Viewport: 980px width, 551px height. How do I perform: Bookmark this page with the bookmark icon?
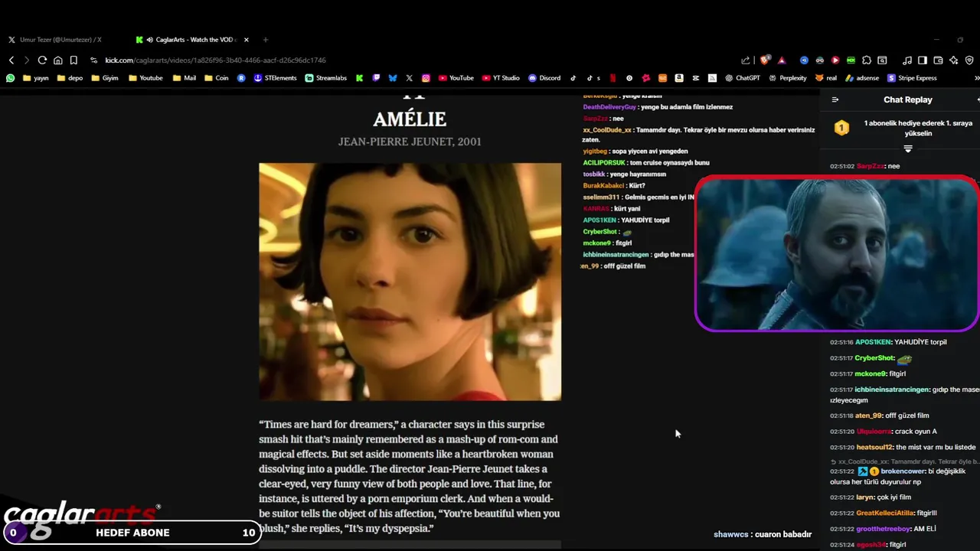tap(73, 60)
